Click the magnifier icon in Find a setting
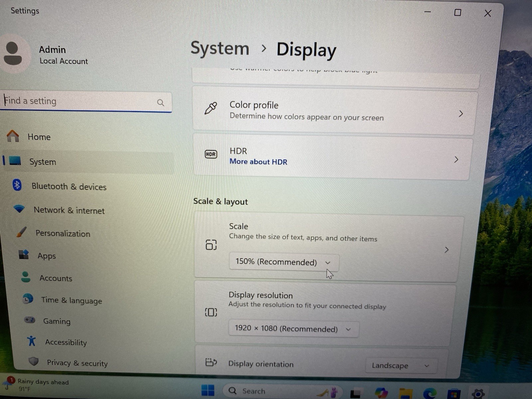Viewport: 532px width, 399px height. click(161, 103)
